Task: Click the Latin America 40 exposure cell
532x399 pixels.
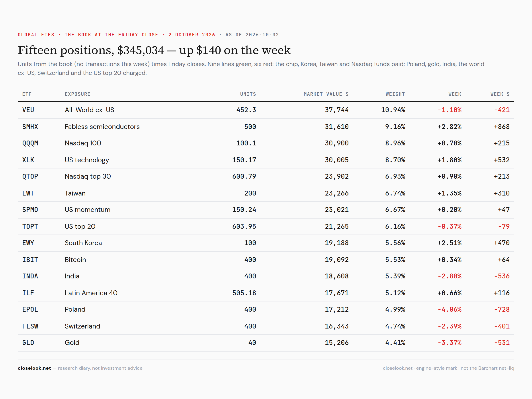Action: pyautogui.click(x=91, y=293)
